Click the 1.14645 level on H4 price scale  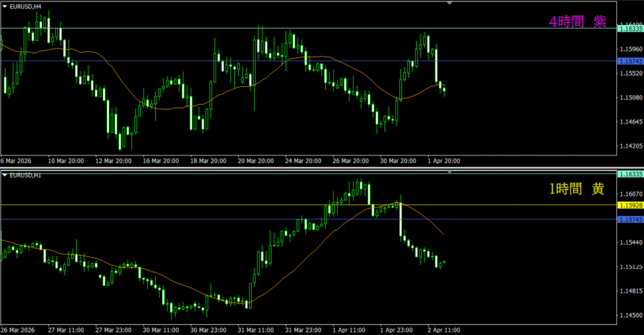630,122
